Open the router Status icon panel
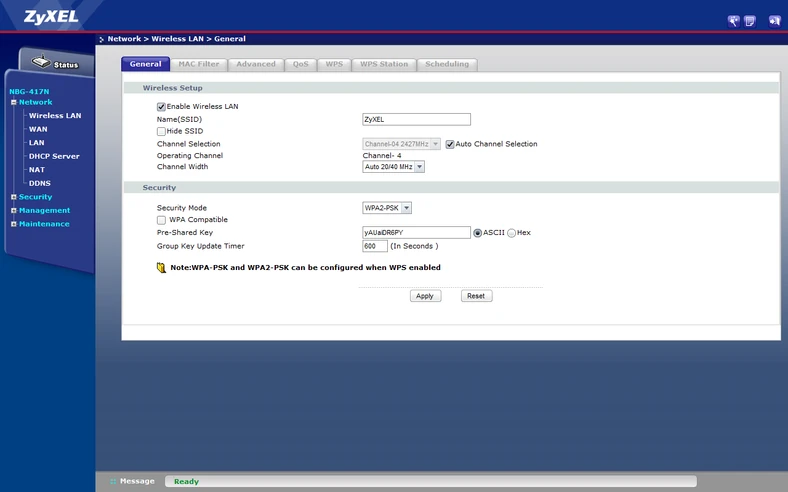The width and height of the screenshot is (788, 492). 55,63
